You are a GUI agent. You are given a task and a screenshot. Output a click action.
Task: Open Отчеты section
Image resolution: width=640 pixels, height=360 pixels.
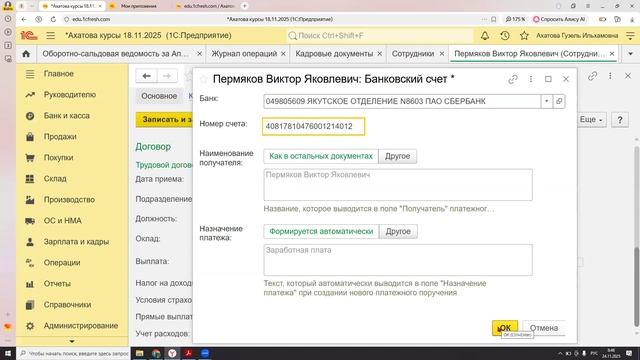coord(57,284)
